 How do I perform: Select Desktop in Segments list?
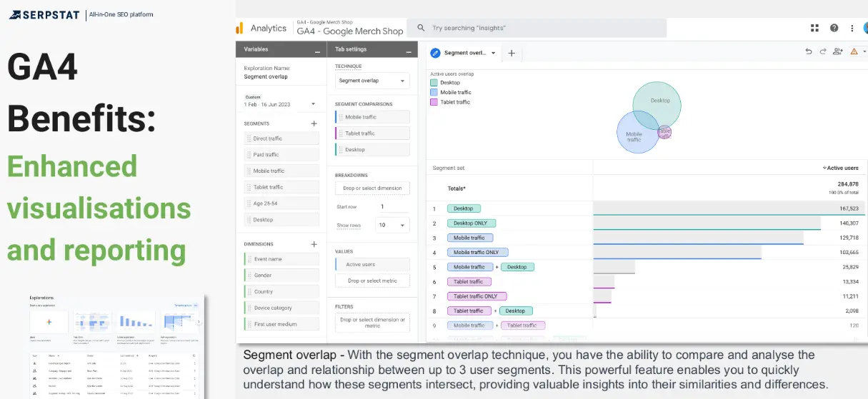point(281,220)
